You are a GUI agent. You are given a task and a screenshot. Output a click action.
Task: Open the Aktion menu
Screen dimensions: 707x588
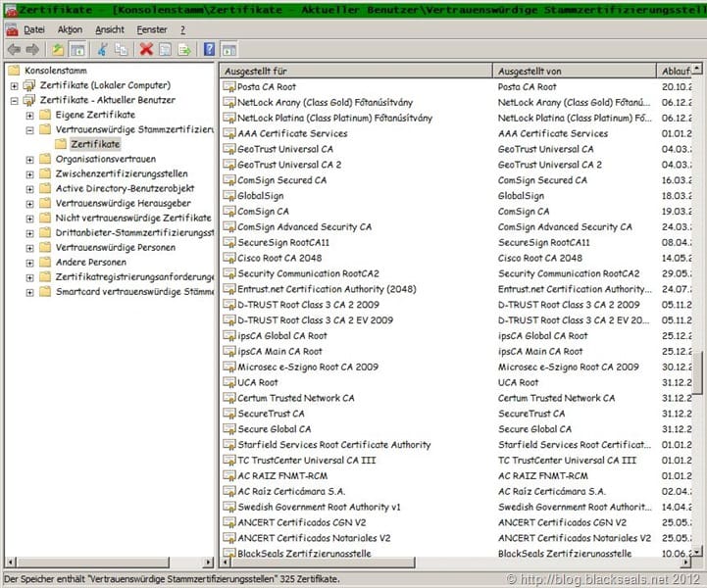coord(70,29)
